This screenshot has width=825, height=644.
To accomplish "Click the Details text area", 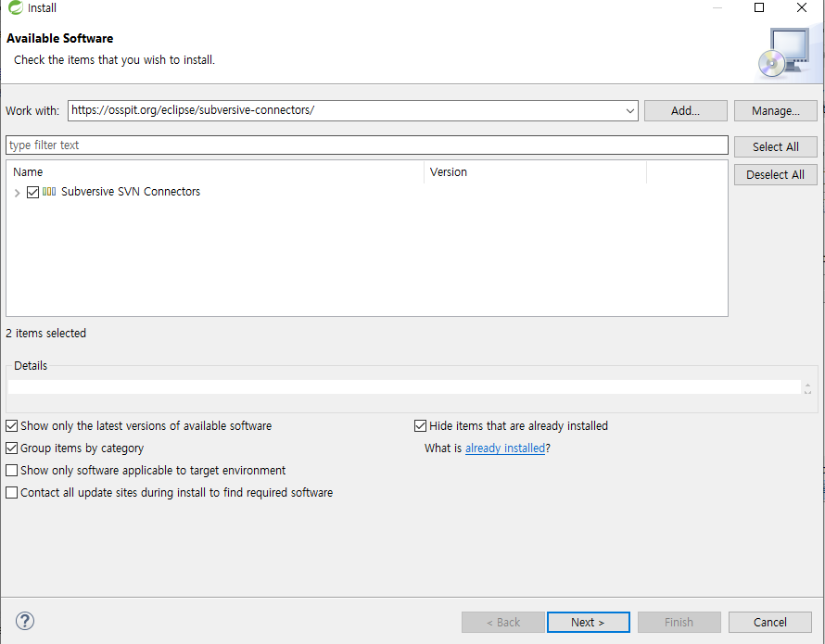I will coord(404,386).
